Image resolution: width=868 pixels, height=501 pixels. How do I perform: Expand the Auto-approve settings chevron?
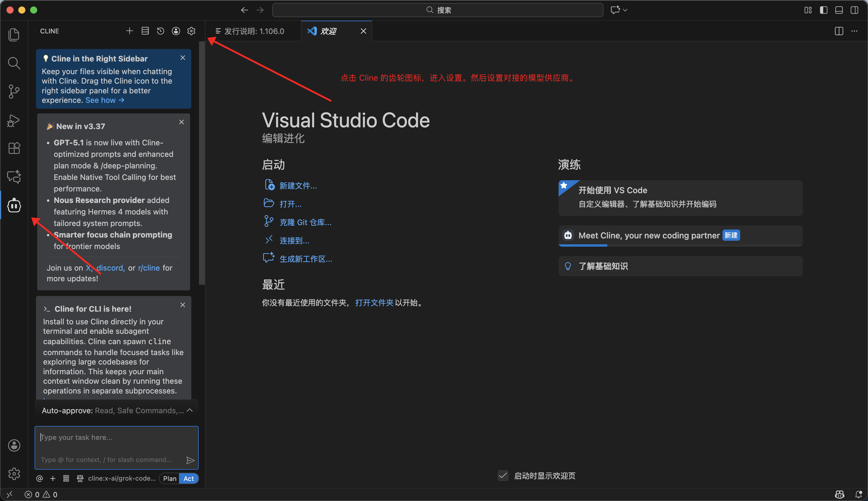(x=190, y=410)
